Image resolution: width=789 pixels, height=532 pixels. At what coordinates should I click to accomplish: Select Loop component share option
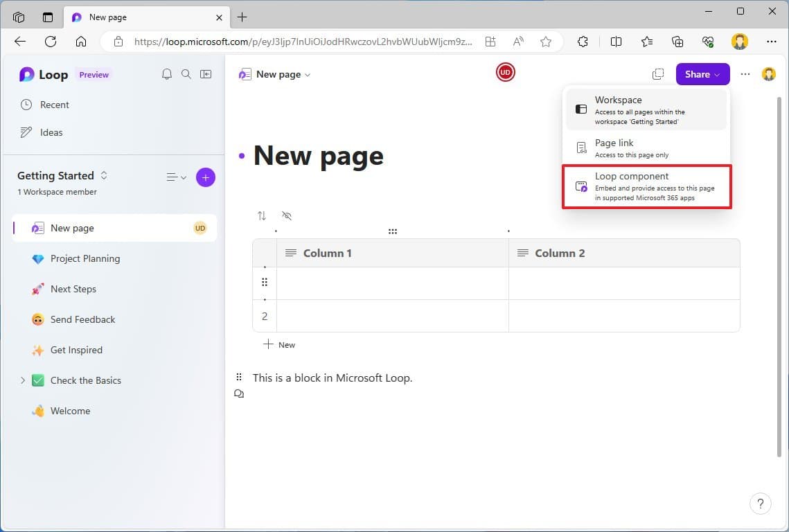click(x=646, y=186)
